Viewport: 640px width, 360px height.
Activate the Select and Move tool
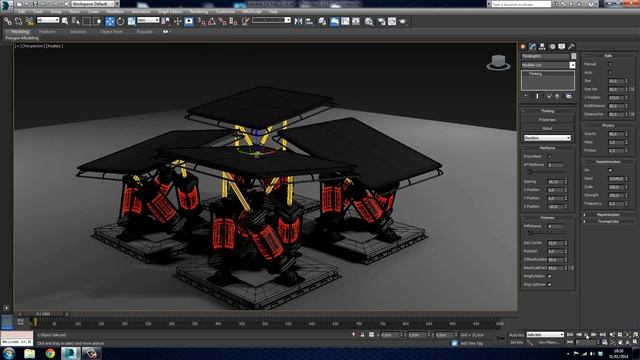tap(110, 21)
